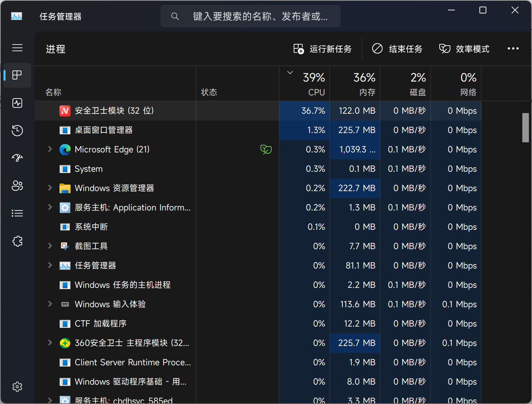This screenshot has height=404, width=532.
Task: Open the Details list sidebar icon
Action: 17,213
